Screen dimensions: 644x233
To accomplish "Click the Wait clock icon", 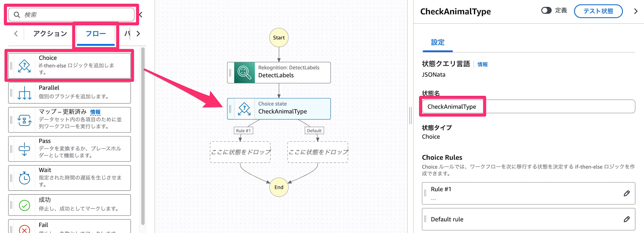I will click(24, 178).
